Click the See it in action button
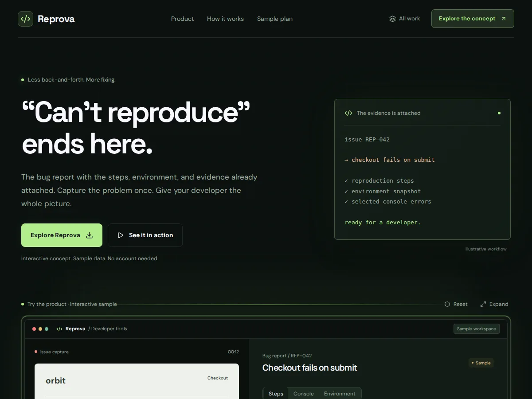532x399 pixels. [145, 235]
